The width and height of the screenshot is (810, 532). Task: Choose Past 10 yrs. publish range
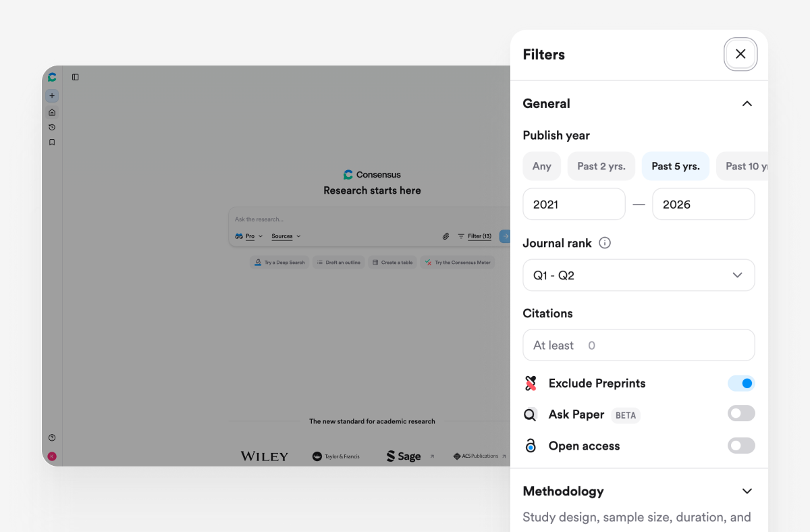[x=742, y=166]
